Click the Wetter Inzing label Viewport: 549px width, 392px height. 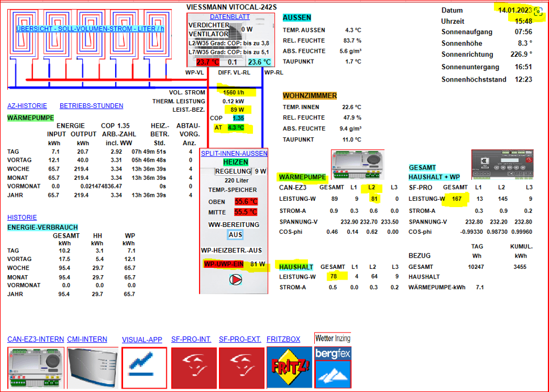332,339
